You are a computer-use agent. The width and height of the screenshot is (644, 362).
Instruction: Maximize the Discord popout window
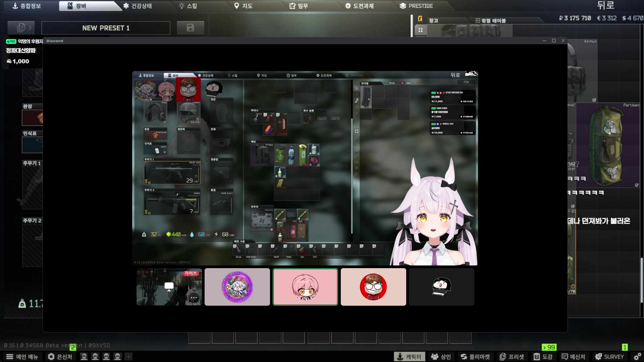[x=554, y=41]
